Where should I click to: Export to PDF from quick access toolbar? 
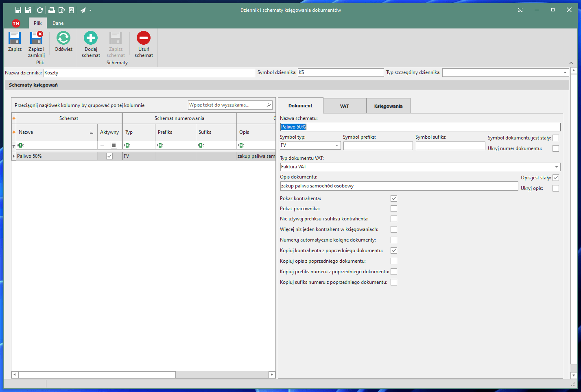72,10
